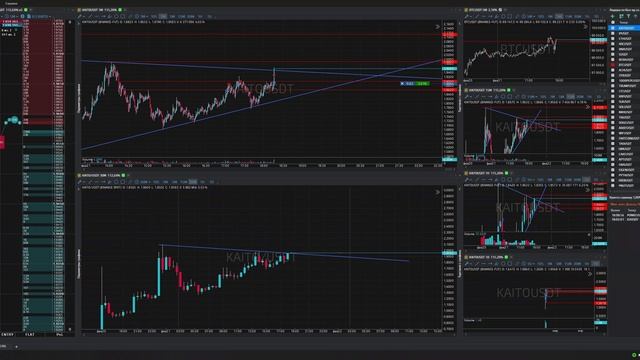Screen dimensions: 640x360
Task: Click the green connection status icon at bottom right
Action: click(634, 355)
